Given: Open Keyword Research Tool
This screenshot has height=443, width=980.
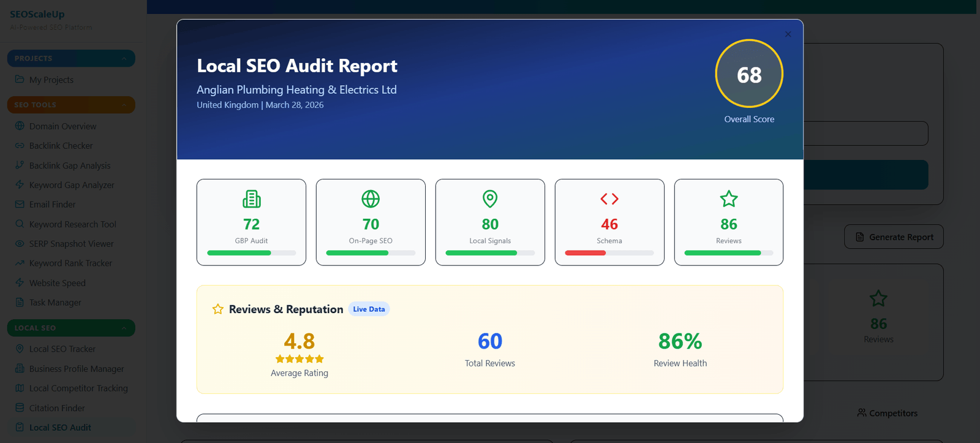Looking at the screenshot, I should 72,224.
